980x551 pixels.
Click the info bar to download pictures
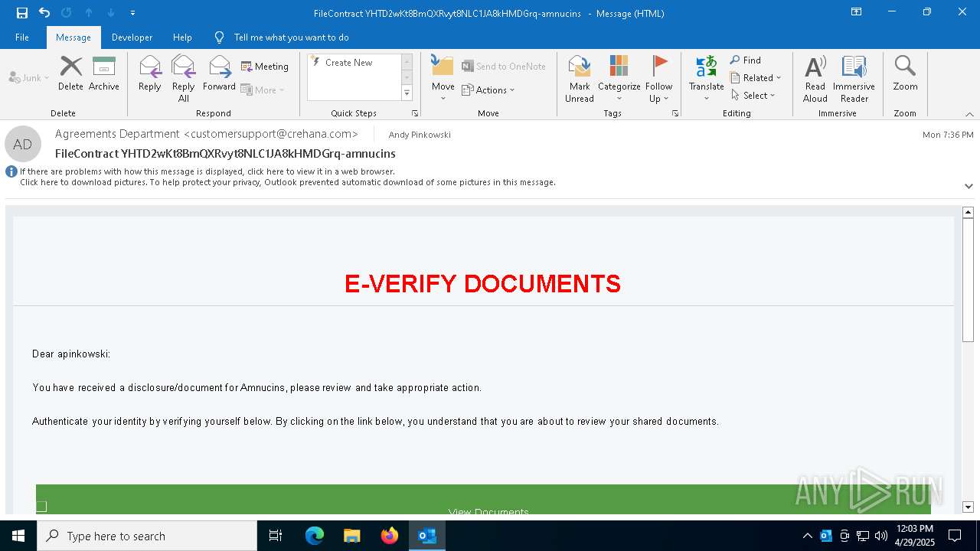288,182
